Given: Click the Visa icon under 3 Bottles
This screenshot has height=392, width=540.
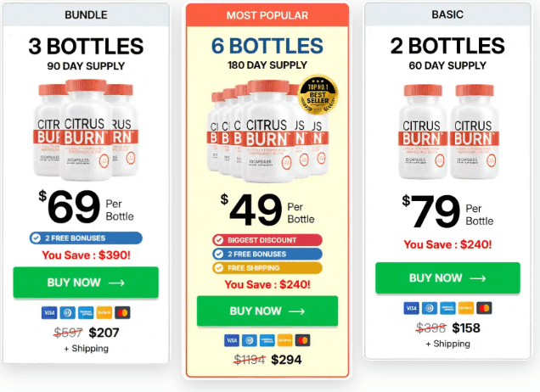Looking at the screenshot, I should tap(48, 312).
